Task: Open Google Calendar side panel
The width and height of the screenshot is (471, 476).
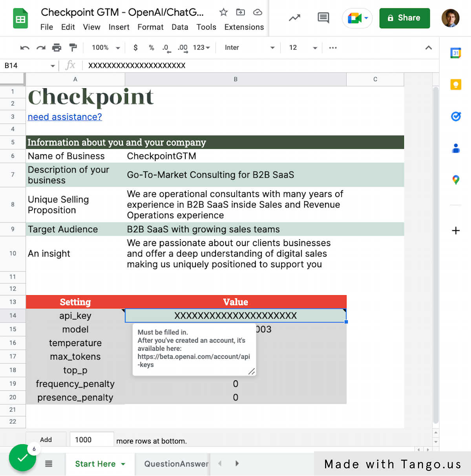Action: click(456, 53)
